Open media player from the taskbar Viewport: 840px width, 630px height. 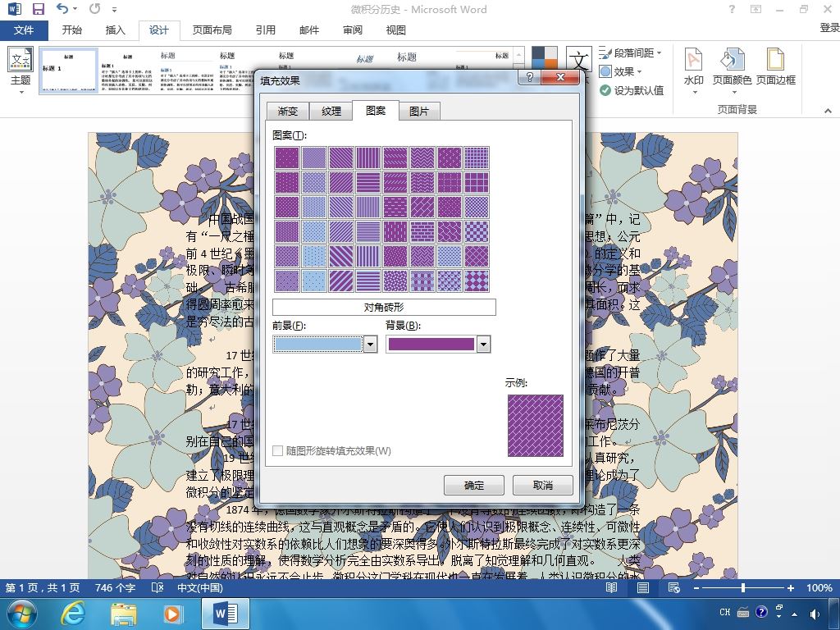172,614
